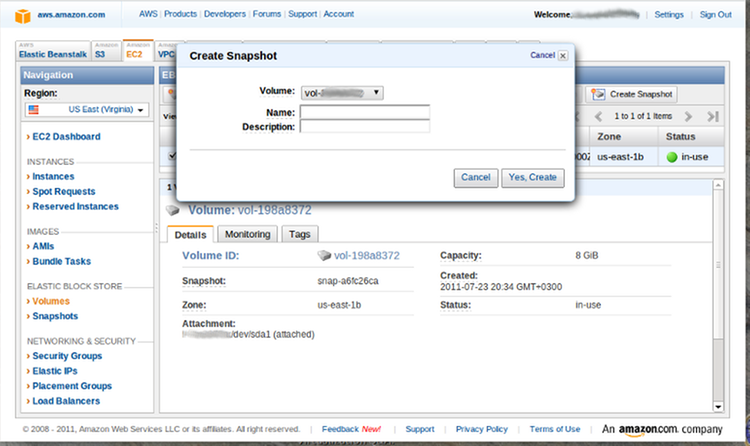The width and height of the screenshot is (750, 446).
Task: Switch to the Monitoring tab
Action: click(x=248, y=234)
